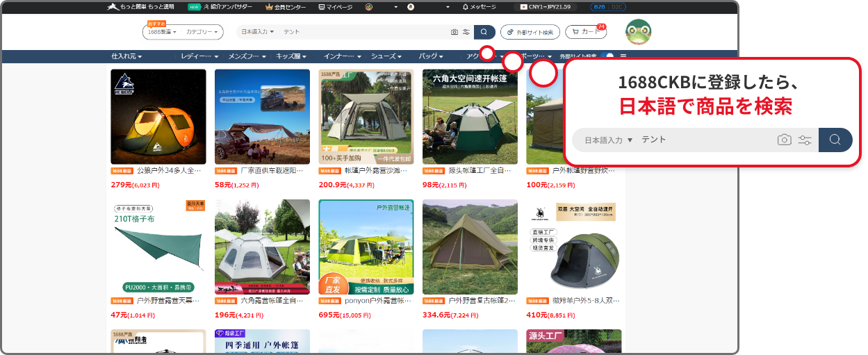Click the cart badge showing 74
This screenshot has height=355, width=868.
pyautogui.click(x=601, y=27)
